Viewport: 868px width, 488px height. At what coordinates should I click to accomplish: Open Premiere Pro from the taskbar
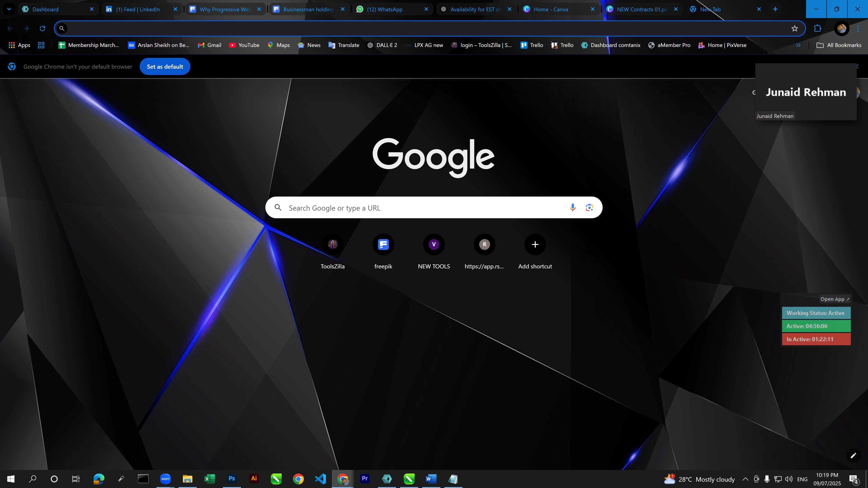[x=365, y=479]
